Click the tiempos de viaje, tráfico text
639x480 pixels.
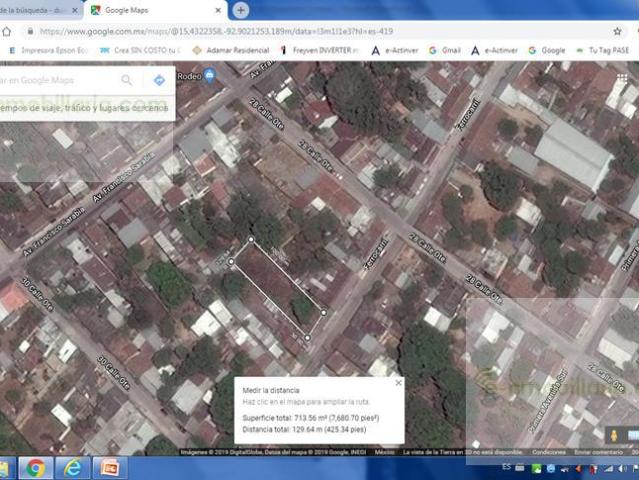coord(84,108)
